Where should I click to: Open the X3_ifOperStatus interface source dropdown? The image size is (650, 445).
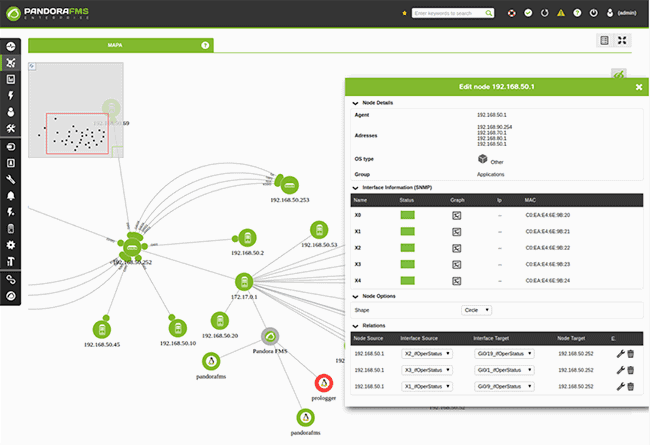point(427,370)
